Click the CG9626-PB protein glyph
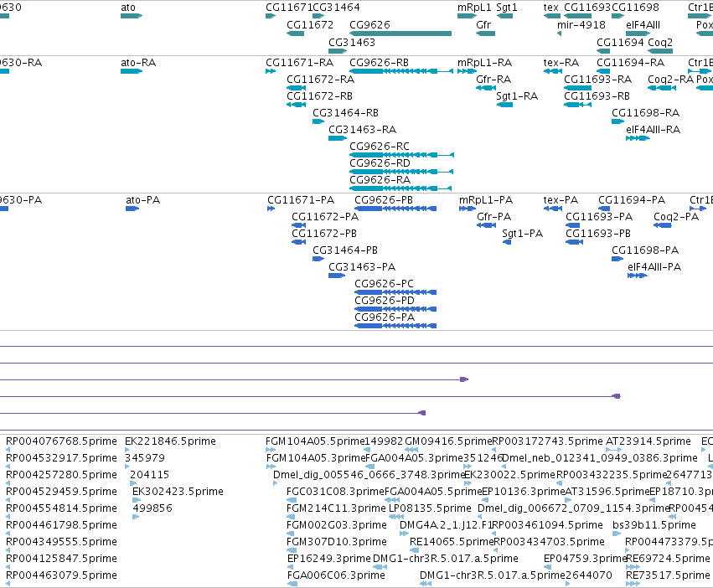The image size is (713, 588). click(x=395, y=209)
